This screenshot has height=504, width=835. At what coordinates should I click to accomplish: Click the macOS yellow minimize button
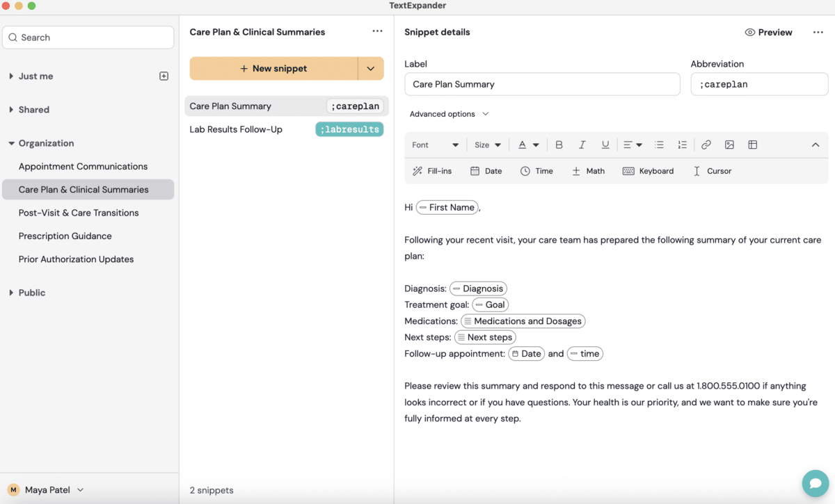(x=19, y=6)
